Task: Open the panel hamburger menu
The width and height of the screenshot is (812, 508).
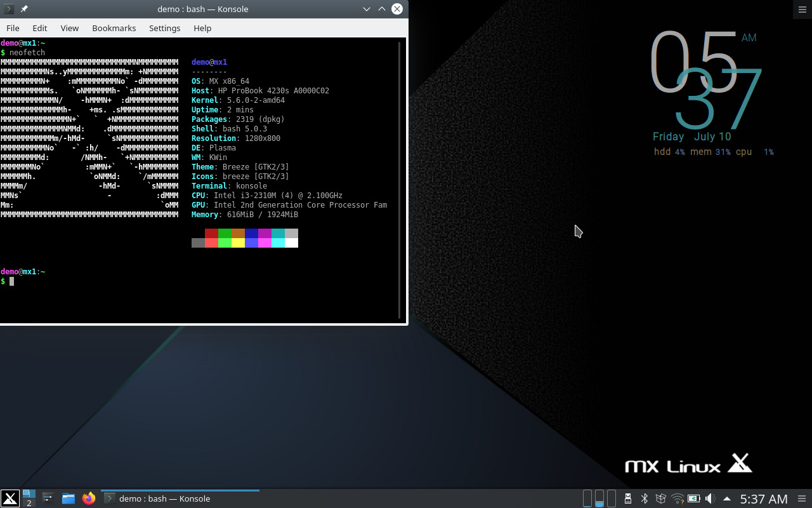Action: click(x=802, y=498)
